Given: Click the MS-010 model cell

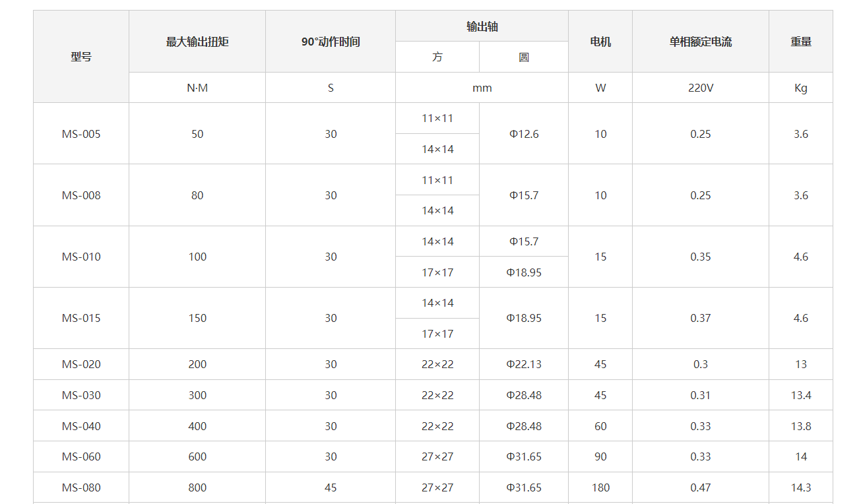Looking at the screenshot, I should tap(81, 257).
